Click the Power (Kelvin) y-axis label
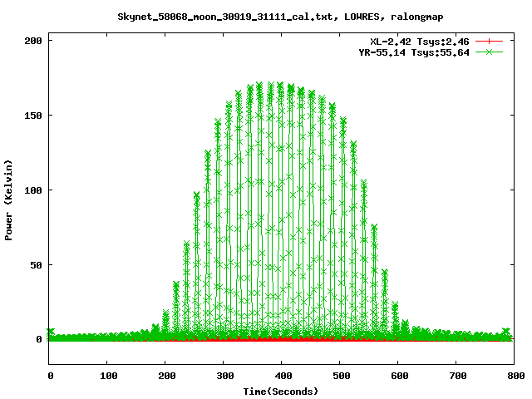Screen dimensions: 532x399 click(8, 200)
